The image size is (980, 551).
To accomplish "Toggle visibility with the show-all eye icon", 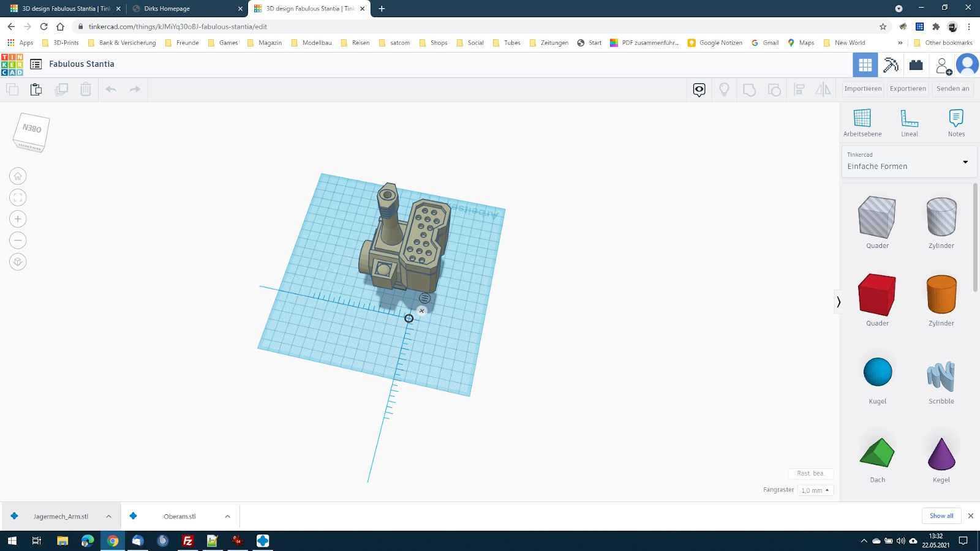I will (x=699, y=89).
